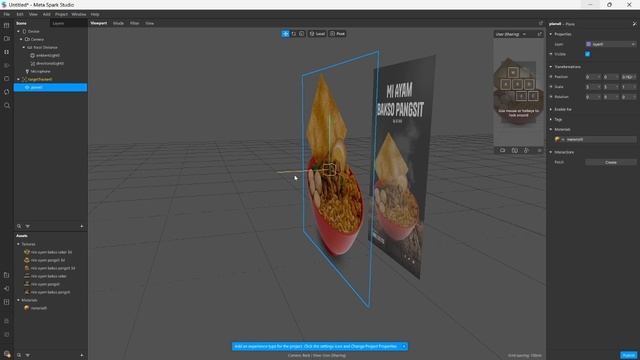Open the Layer dropdown in Properties
Image resolution: width=640 pixels, height=360 pixels.
tap(611, 44)
